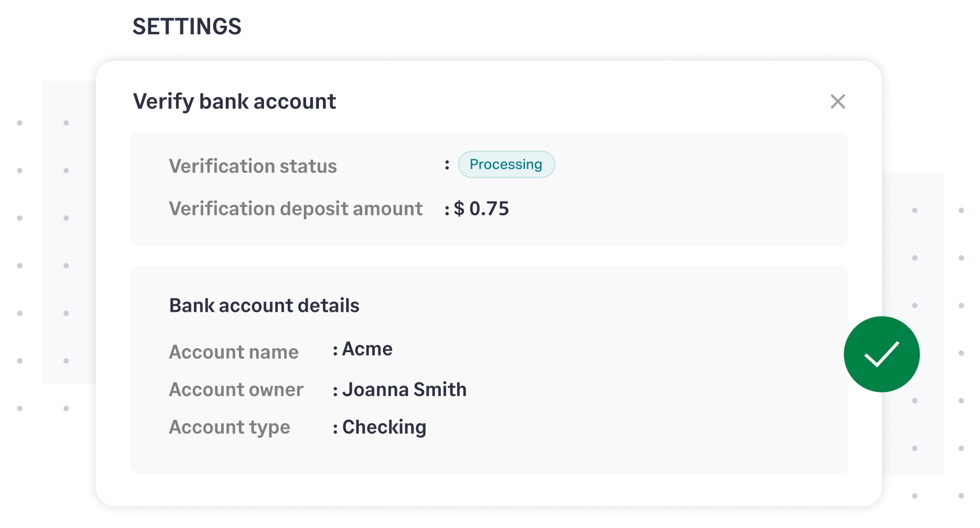The width and height of the screenshot is (980, 528).
Task: Select the Bank account details section header
Action: [264, 305]
